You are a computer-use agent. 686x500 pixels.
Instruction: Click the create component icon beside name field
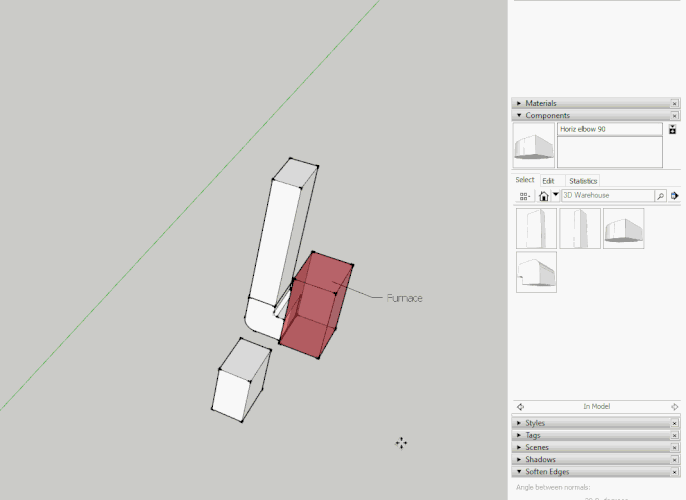click(672, 129)
